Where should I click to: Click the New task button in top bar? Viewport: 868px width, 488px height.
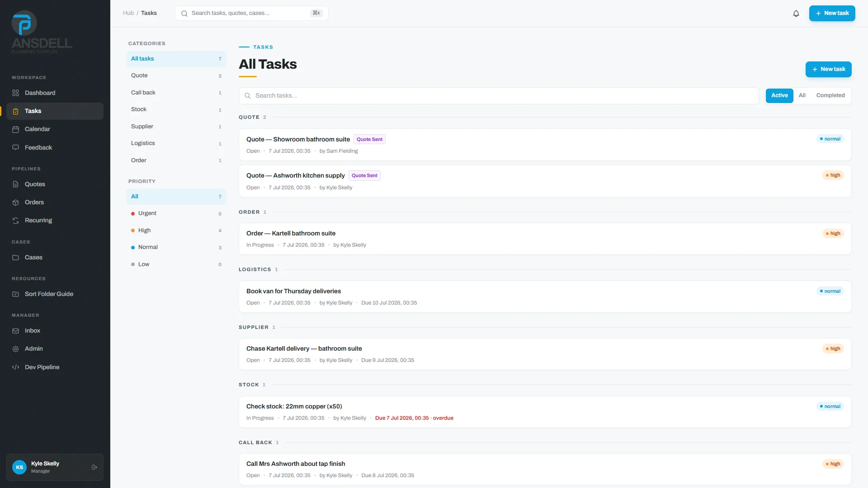tap(832, 13)
